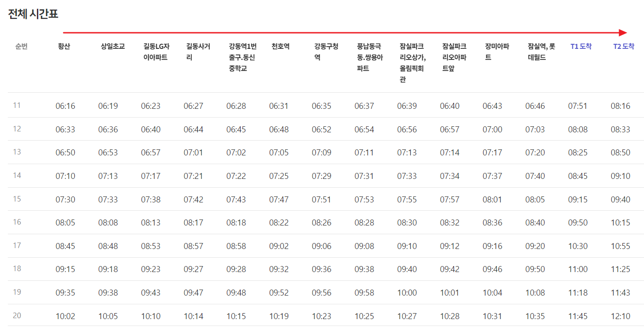Select row number 17
The height and width of the screenshot is (332, 644).
click(x=17, y=245)
